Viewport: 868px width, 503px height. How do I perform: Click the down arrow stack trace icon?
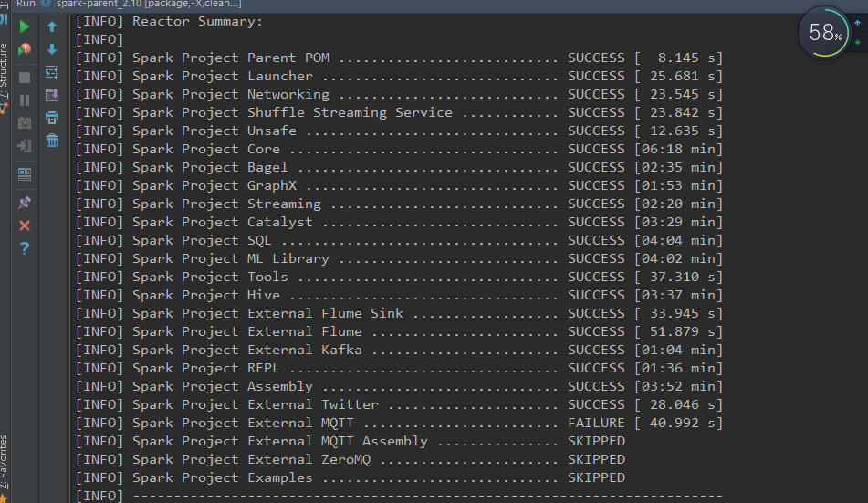(x=52, y=49)
